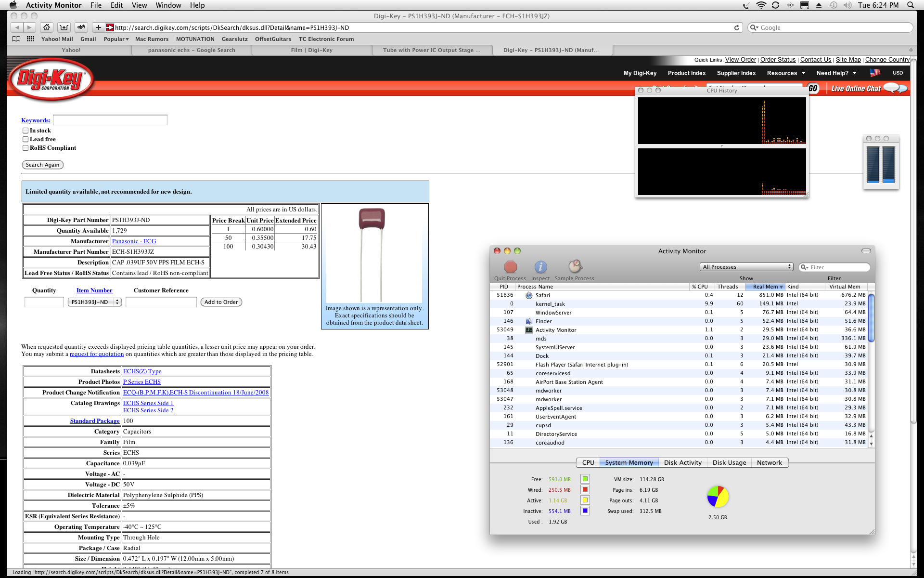Screen dimensions: 924x578
Task: Click the Live Online Chat bubble icon
Action: pos(895,88)
